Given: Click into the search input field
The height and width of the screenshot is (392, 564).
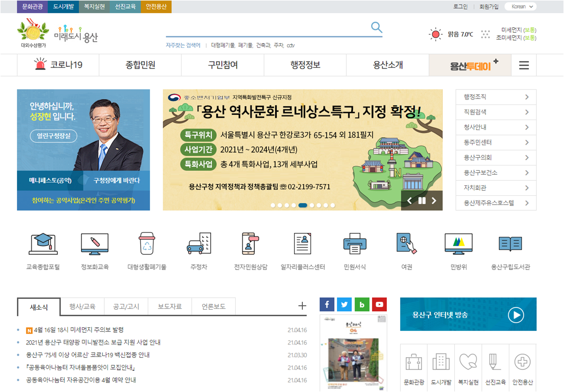Looking at the screenshot, I should [x=266, y=30].
